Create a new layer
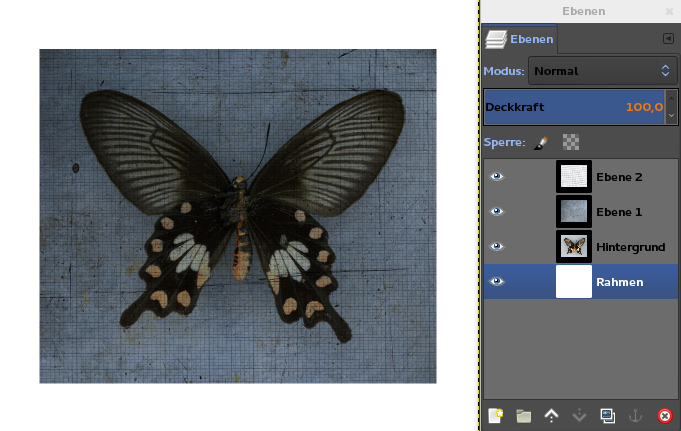This screenshot has height=431, width=681. coord(496,416)
